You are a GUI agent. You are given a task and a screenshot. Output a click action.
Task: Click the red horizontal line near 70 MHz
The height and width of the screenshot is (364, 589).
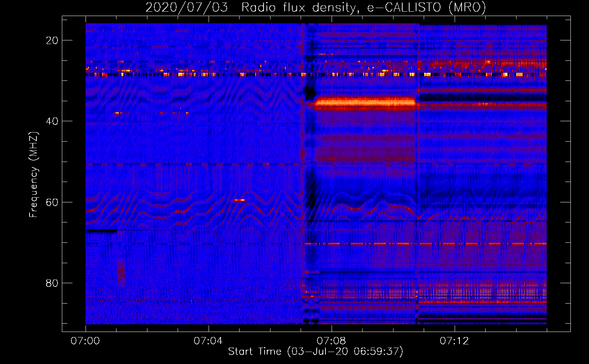click(x=426, y=244)
